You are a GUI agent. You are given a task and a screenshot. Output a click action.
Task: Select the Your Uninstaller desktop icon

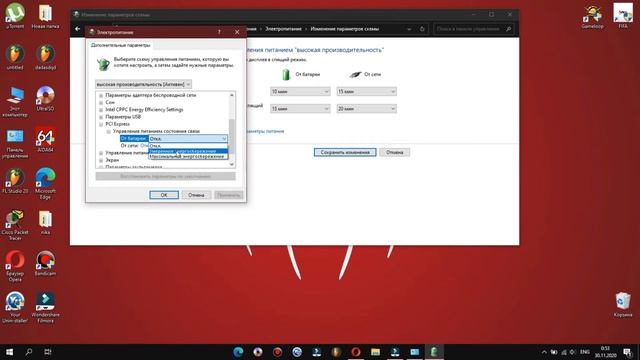click(x=15, y=307)
